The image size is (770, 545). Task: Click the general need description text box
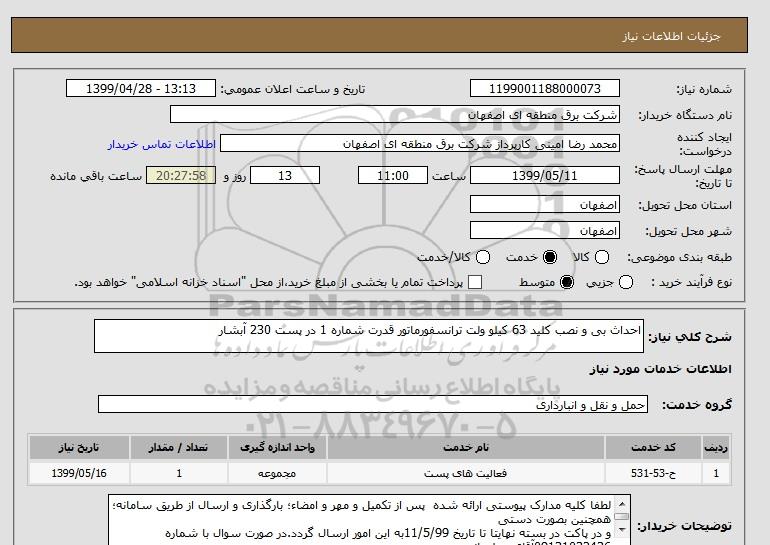tap(369, 336)
